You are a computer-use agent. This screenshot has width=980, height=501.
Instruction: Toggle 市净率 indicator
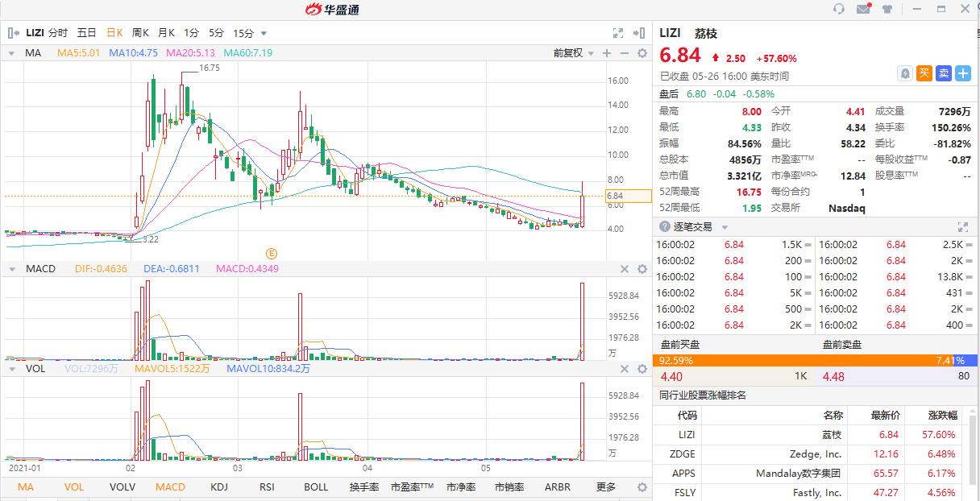(x=461, y=487)
